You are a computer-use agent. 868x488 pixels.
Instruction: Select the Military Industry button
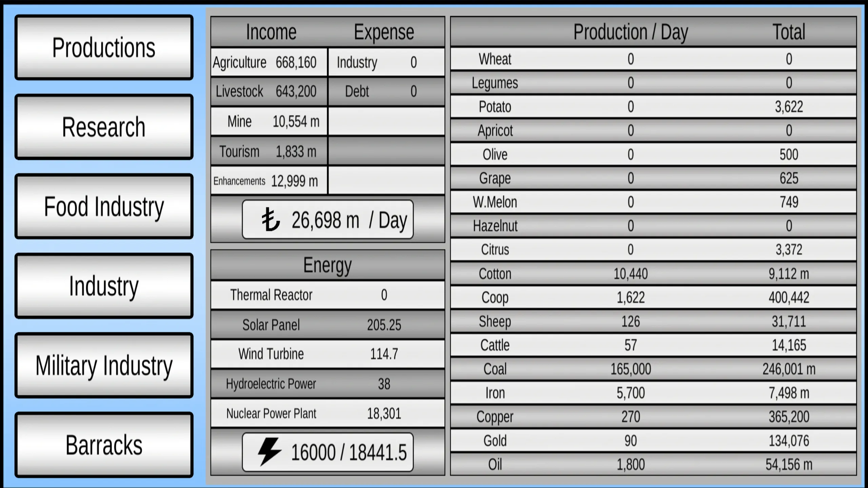[x=104, y=365]
